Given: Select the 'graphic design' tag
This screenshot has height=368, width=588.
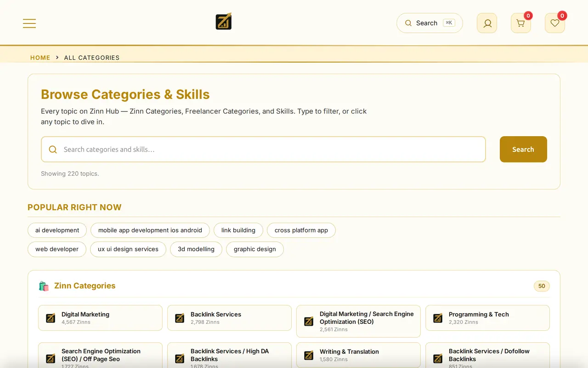Looking at the screenshot, I should click(255, 249).
